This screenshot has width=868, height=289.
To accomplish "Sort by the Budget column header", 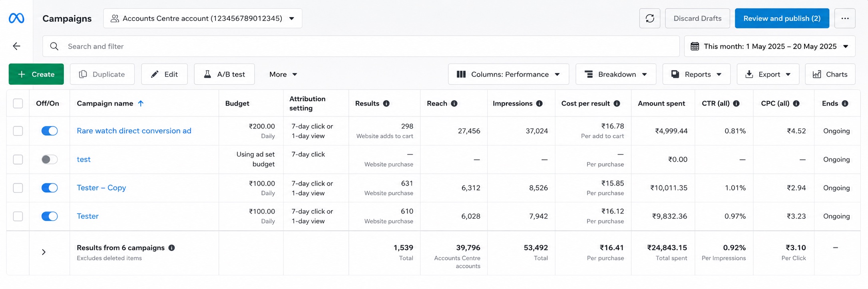I will (237, 103).
